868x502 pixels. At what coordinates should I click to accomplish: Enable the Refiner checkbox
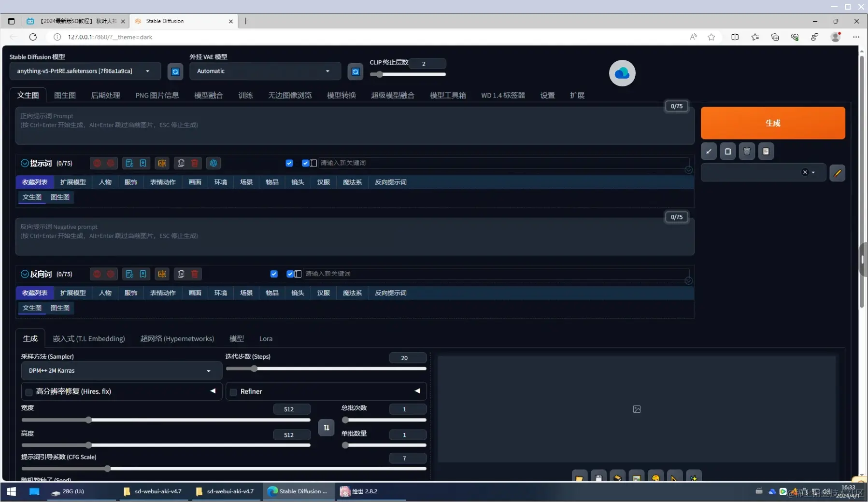tap(233, 392)
